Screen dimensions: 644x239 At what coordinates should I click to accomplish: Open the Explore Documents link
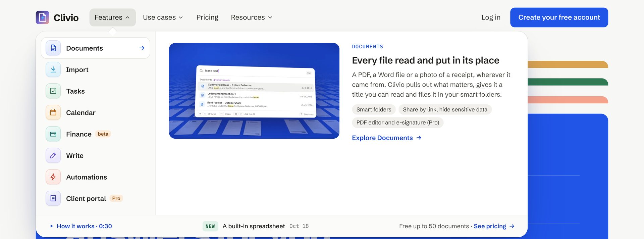click(386, 138)
